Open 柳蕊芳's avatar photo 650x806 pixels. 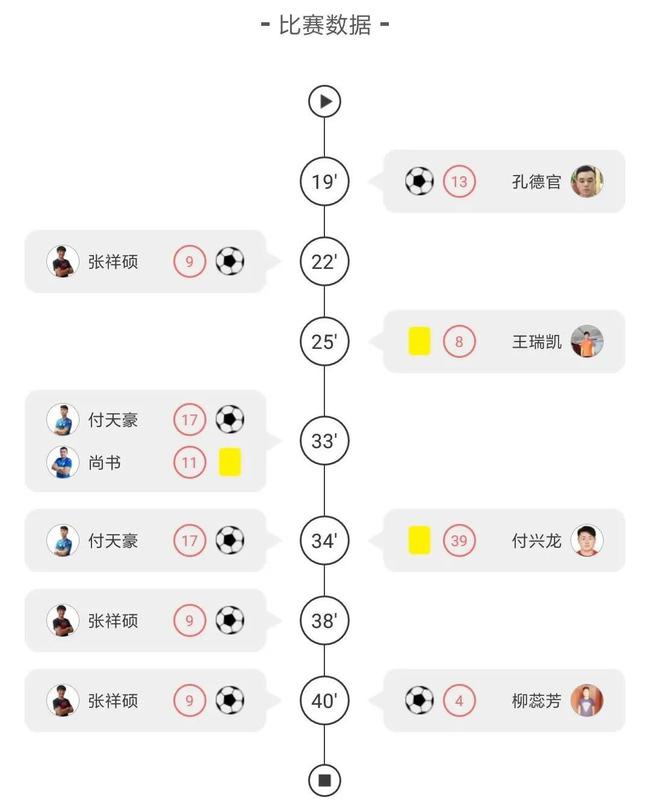click(587, 701)
